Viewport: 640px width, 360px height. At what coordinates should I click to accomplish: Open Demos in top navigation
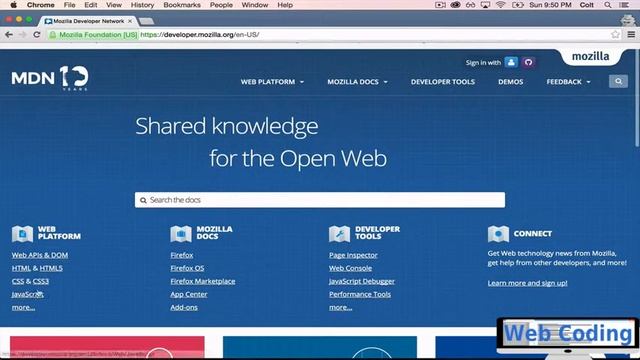pyautogui.click(x=511, y=82)
